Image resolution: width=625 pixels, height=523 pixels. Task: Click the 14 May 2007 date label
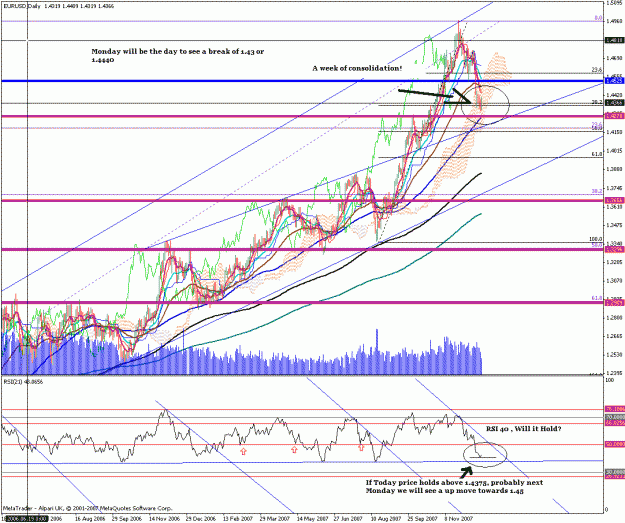312,519
